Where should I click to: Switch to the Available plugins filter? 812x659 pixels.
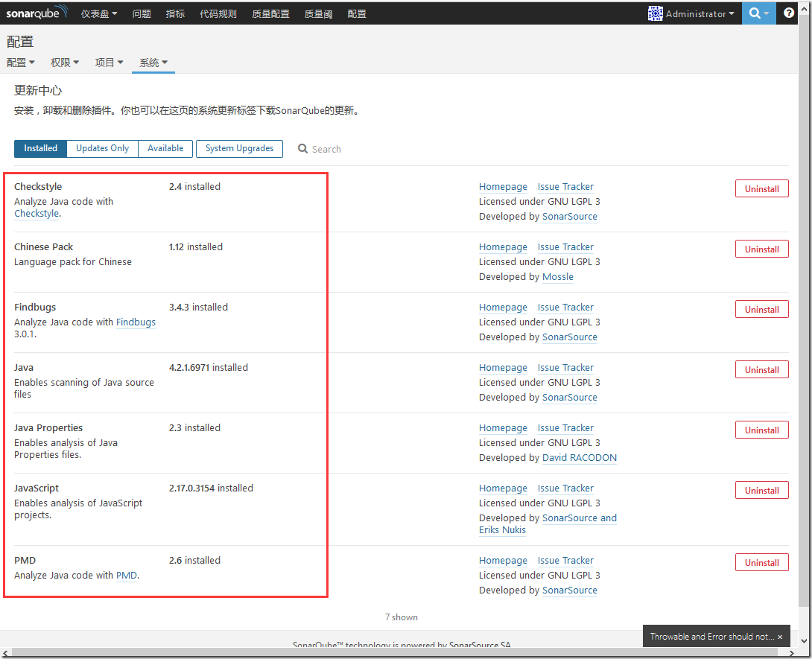[165, 149]
